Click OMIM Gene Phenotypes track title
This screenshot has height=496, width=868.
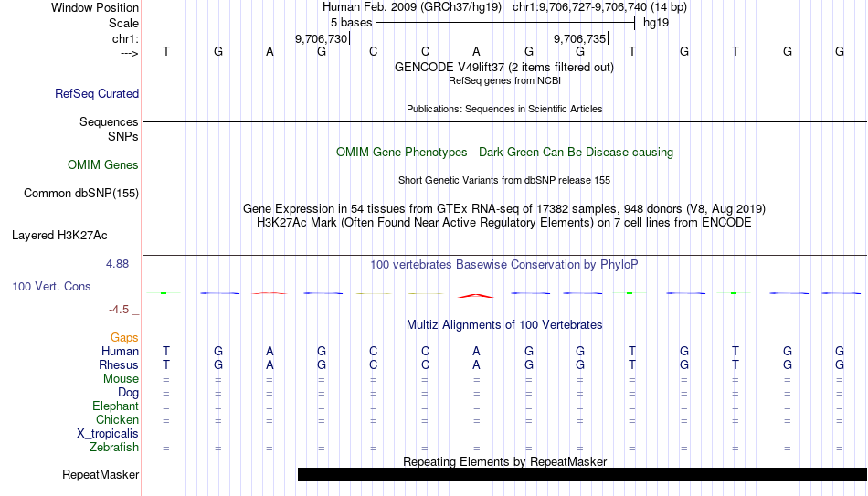click(x=504, y=153)
